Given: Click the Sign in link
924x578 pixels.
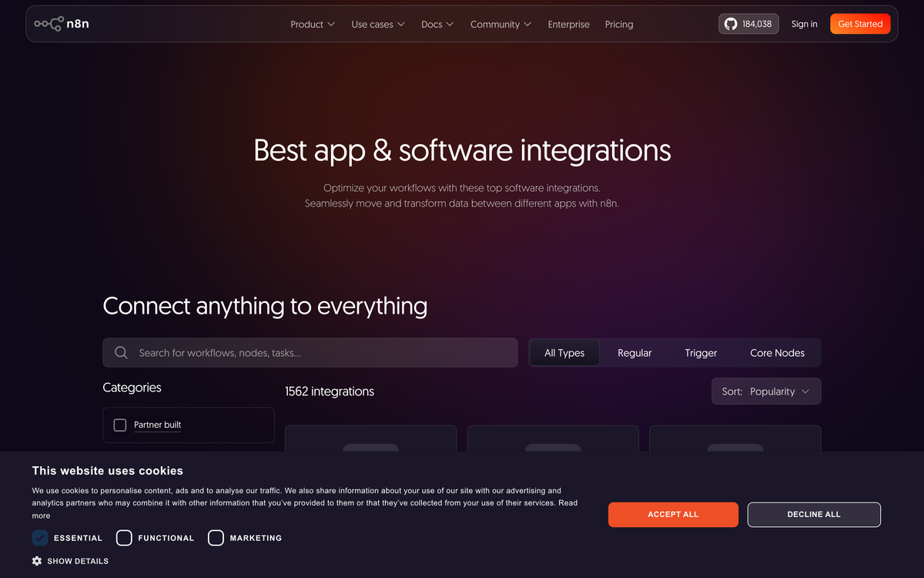Looking at the screenshot, I should [x=804, y=24].
